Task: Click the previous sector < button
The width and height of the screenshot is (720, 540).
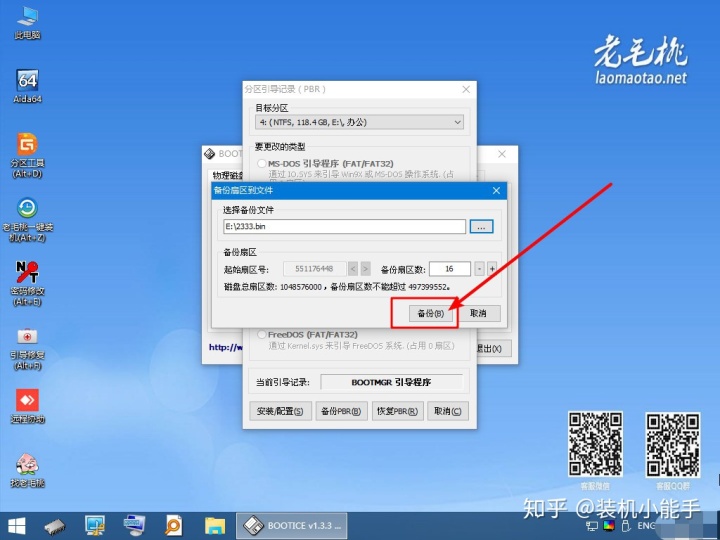Action: tap(353, 269)
